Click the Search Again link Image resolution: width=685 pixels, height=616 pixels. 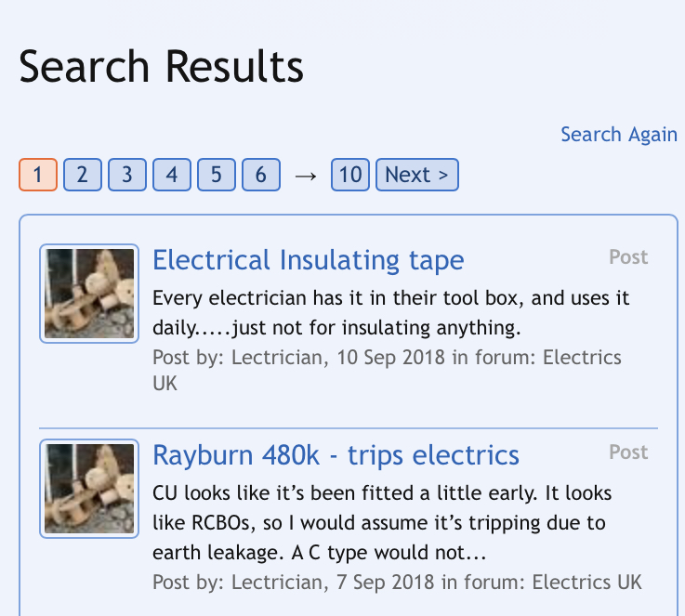[x=618, y=135]
